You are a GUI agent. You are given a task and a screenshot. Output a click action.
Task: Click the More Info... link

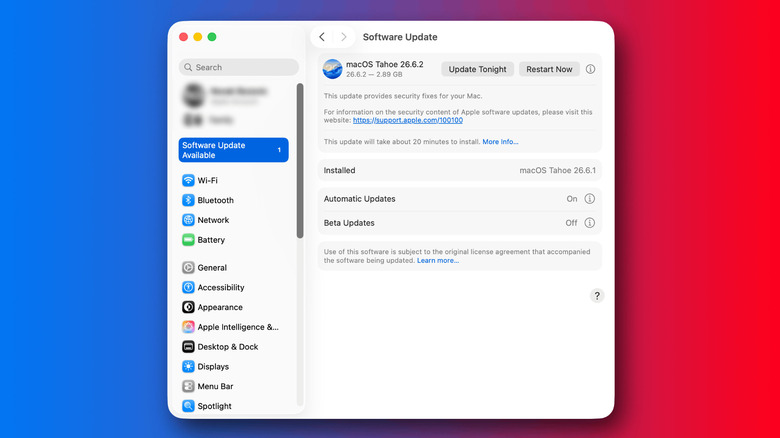tap(500, 142)
